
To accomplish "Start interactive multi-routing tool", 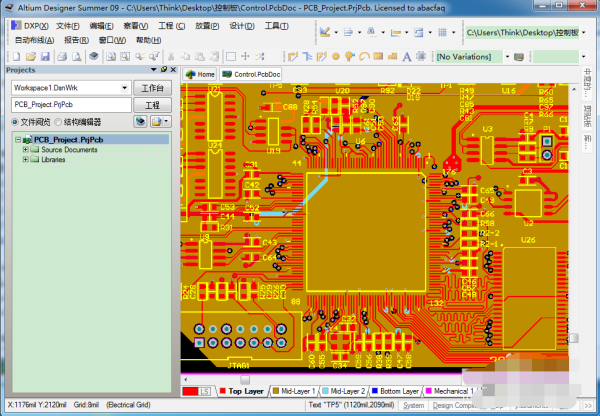I will [321, 57].
